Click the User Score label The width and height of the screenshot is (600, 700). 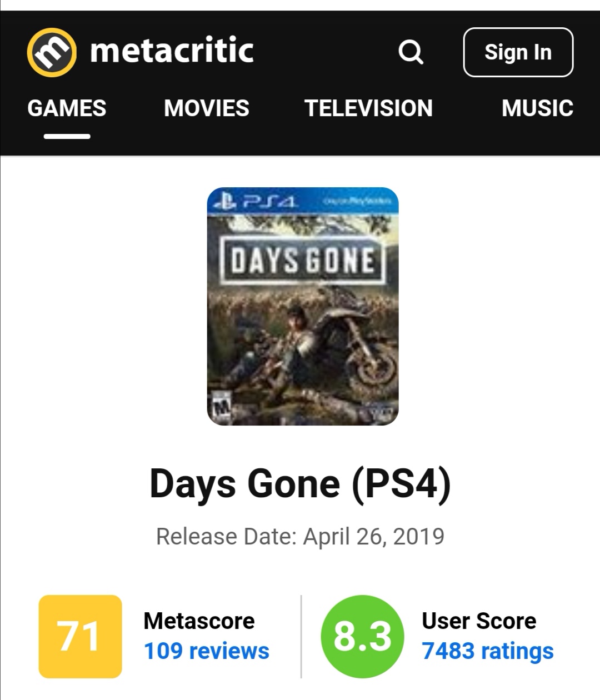479,621
